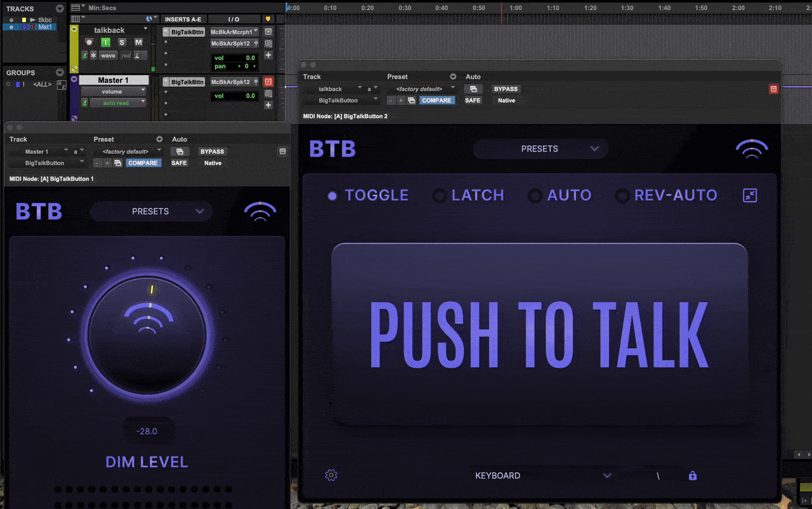Image resolution: width=812 pixels, height=509 pixels.
Task: Click COMPARE in the talkback plugin window
Action: coord(437,100)
